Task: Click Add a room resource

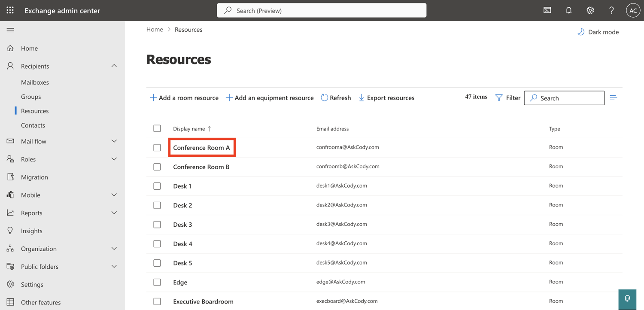Action: tap(184, 97)
